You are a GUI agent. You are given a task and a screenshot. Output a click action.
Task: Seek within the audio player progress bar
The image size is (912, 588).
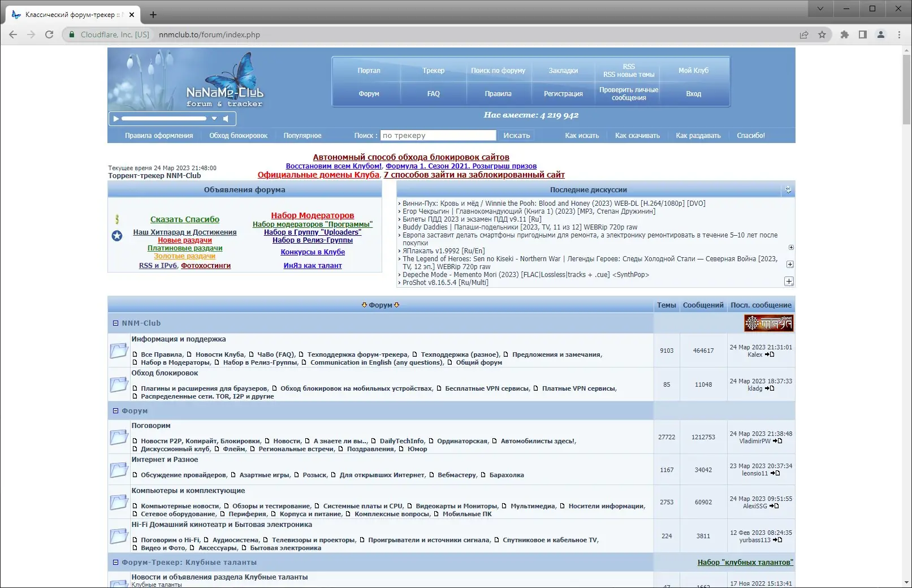164,119
